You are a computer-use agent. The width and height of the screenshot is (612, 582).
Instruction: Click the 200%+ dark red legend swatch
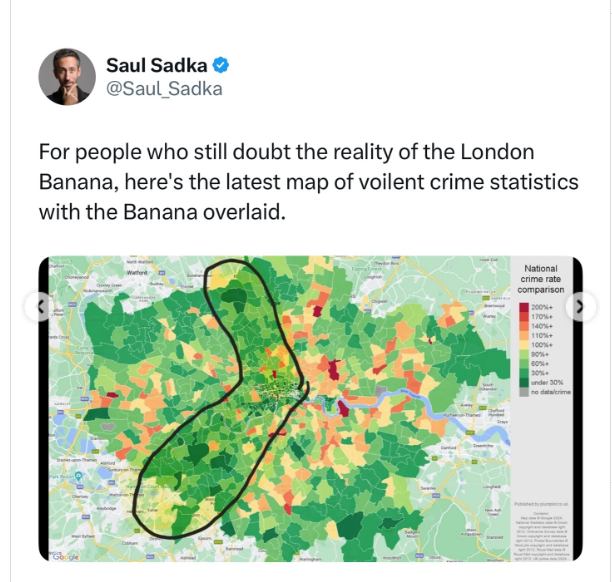(x=524, y=307)
